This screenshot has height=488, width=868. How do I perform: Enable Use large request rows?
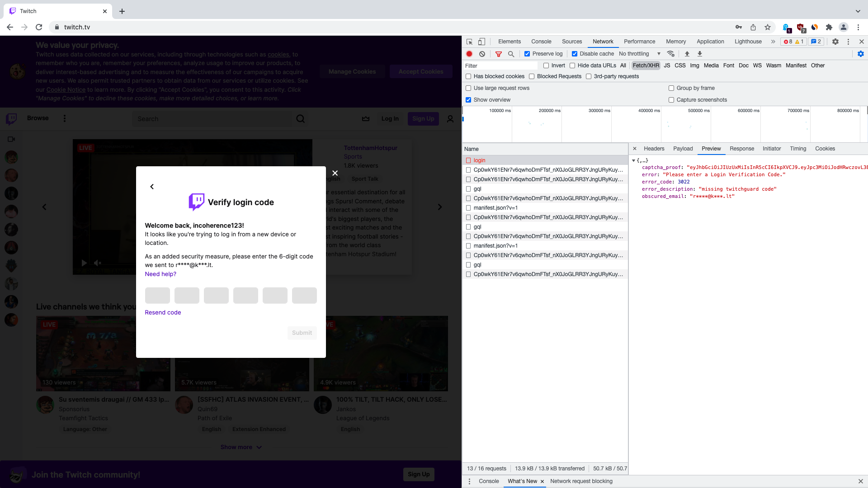click(x=468, y=88)
